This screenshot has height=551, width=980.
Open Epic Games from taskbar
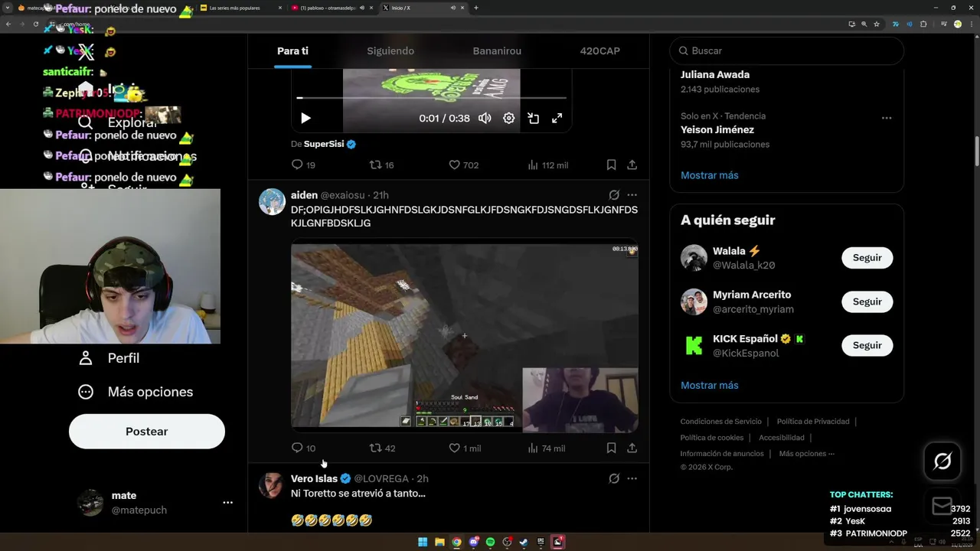click(x=541, y=542)
